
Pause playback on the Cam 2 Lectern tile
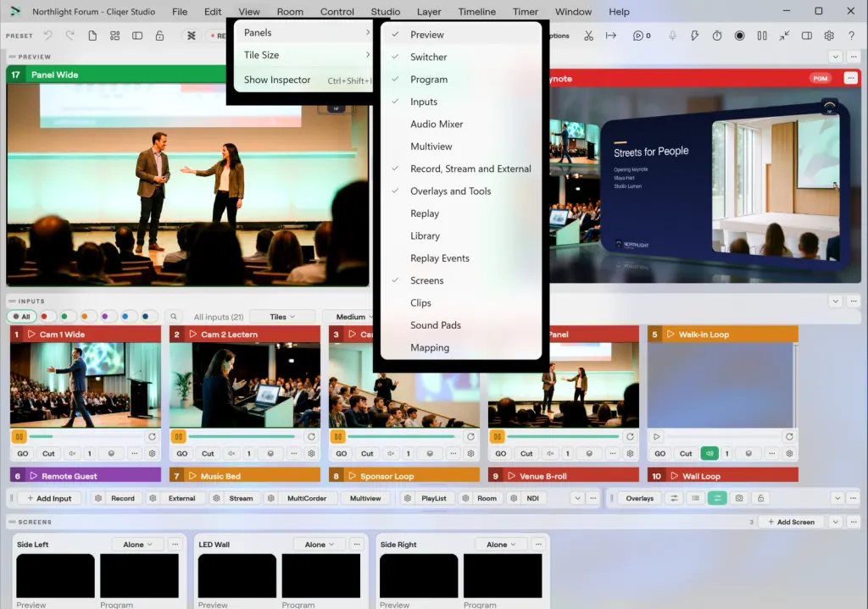(178, 436)
